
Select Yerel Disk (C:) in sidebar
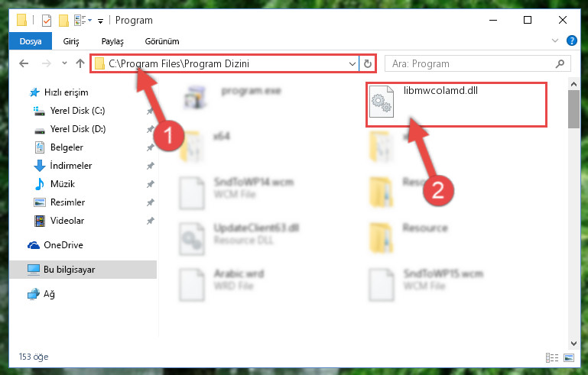click(77, 111)
